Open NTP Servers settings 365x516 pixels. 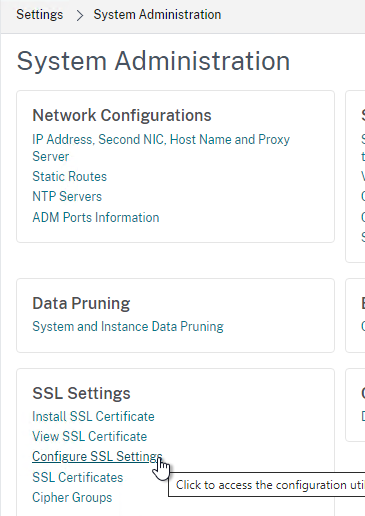[67, 196]
